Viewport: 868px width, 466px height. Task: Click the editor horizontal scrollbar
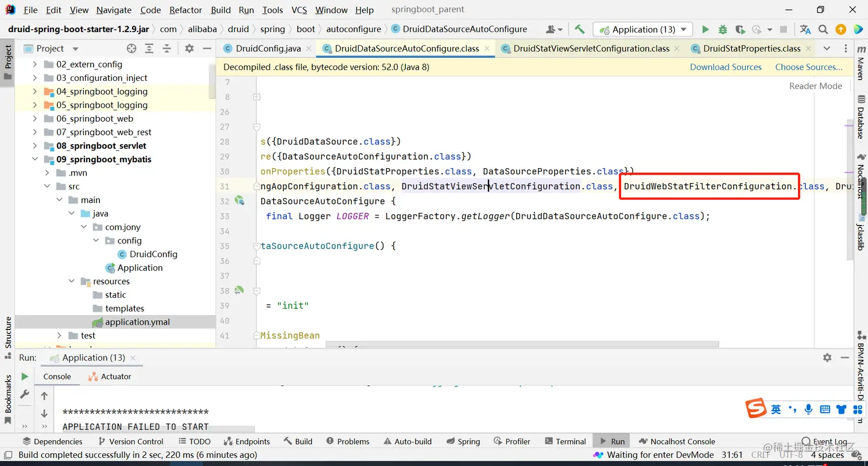tap(522, 345)
